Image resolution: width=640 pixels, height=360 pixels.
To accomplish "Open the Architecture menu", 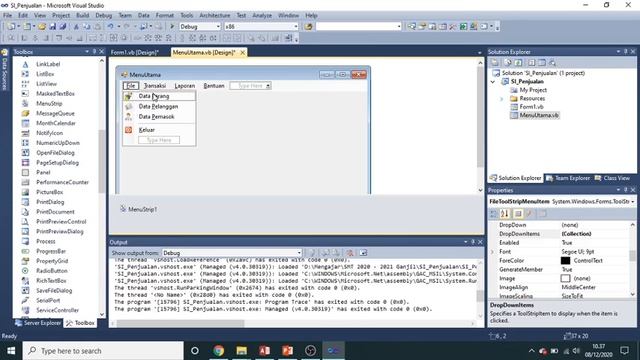I will 215,15.
